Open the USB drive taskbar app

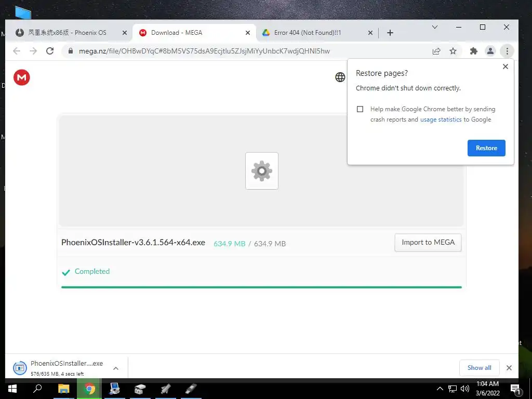pyautogui.click(x=191, y=389)
